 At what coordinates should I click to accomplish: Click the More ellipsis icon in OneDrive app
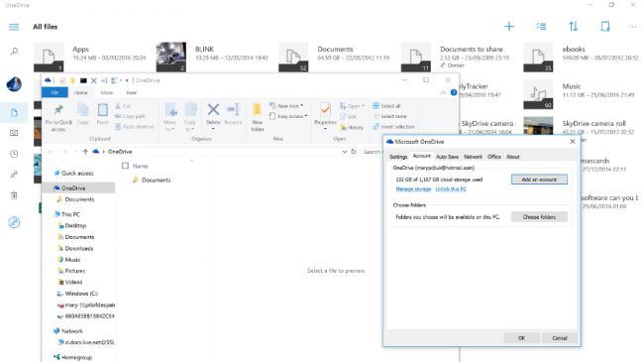tap(632, 27)
